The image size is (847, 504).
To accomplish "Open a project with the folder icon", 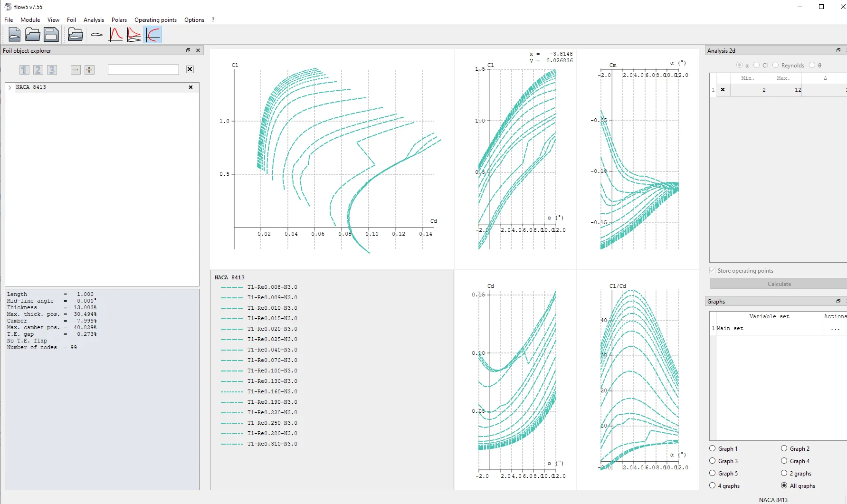I will 33,35.
